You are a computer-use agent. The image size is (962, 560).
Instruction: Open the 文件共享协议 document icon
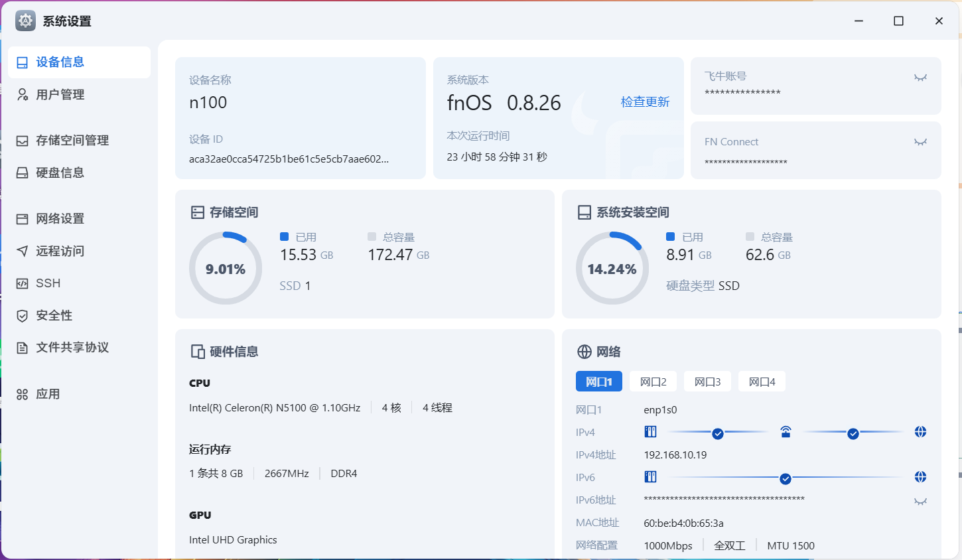click(x=23, y=348)
